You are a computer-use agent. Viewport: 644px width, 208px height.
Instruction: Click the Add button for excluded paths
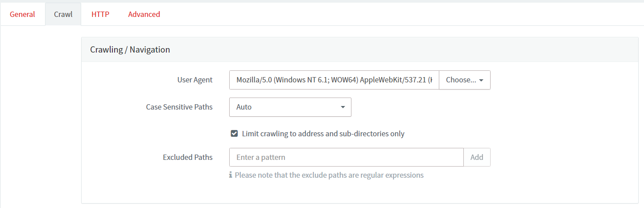click(477, 157)
